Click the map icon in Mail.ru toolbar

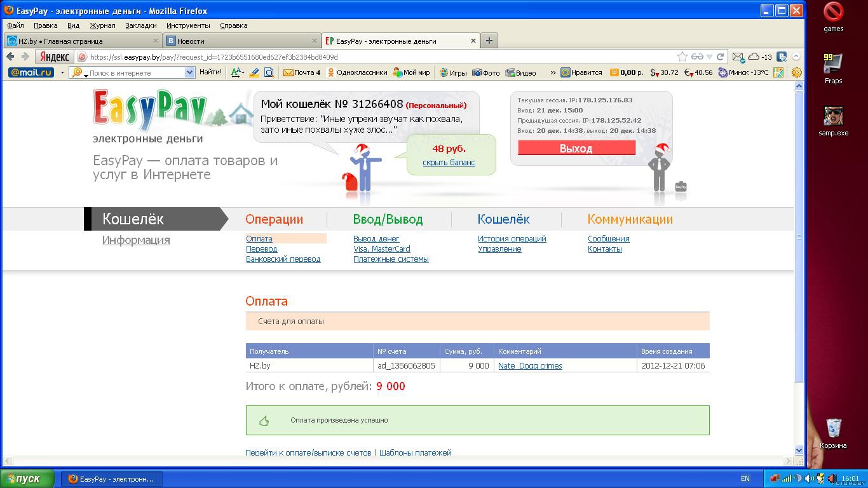click(x=778, y=72)
